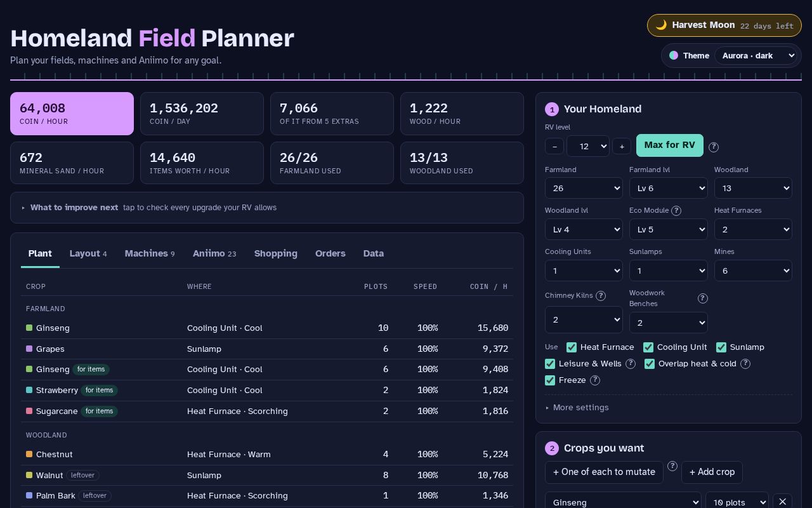812x508 pixels.
Task: Toggle the Cooling Unit checkbox
Action: point(648,347)
